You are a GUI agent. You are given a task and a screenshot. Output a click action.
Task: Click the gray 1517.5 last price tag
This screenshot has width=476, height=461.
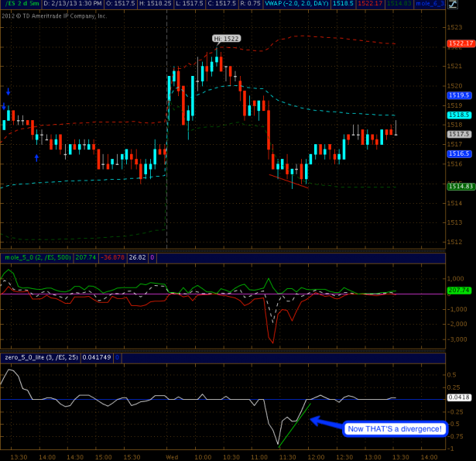pos(459,134)
